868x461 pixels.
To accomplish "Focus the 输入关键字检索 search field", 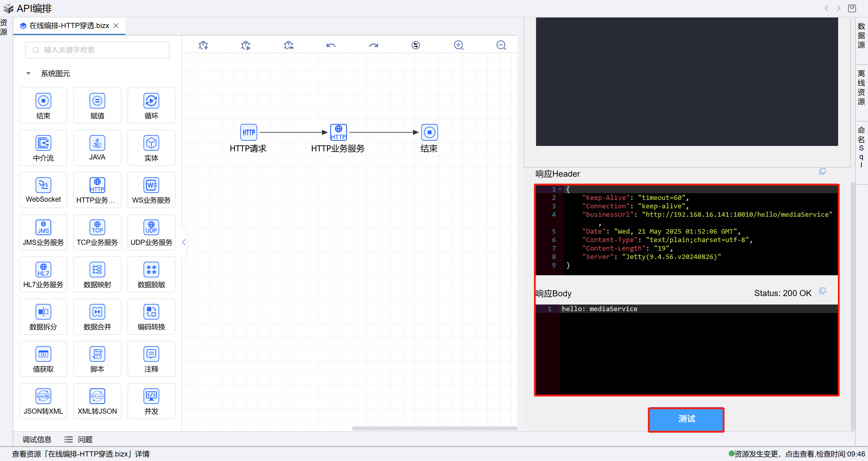I will (x=101, y=50).
